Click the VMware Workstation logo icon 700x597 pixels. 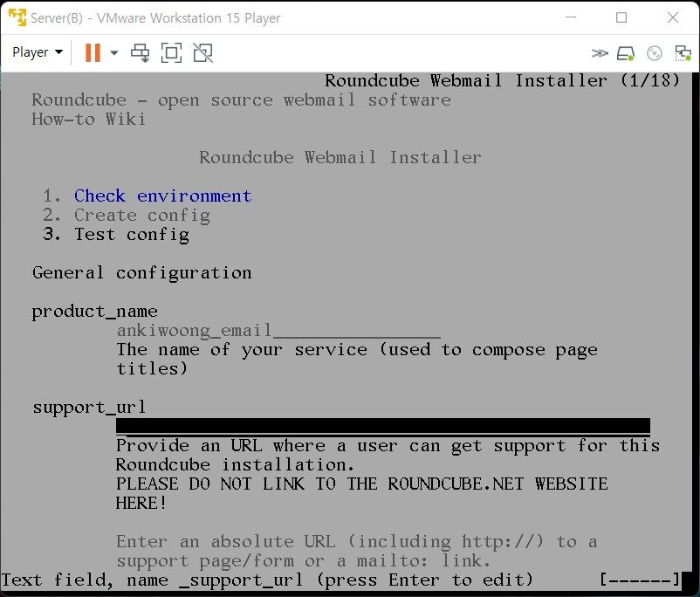(17, 17)
